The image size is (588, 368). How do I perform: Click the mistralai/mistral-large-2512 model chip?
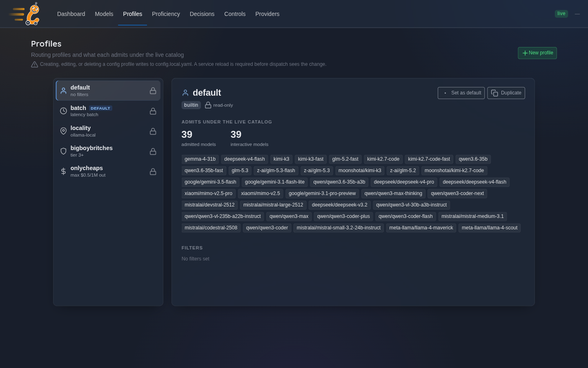click(x=273, y=205)
